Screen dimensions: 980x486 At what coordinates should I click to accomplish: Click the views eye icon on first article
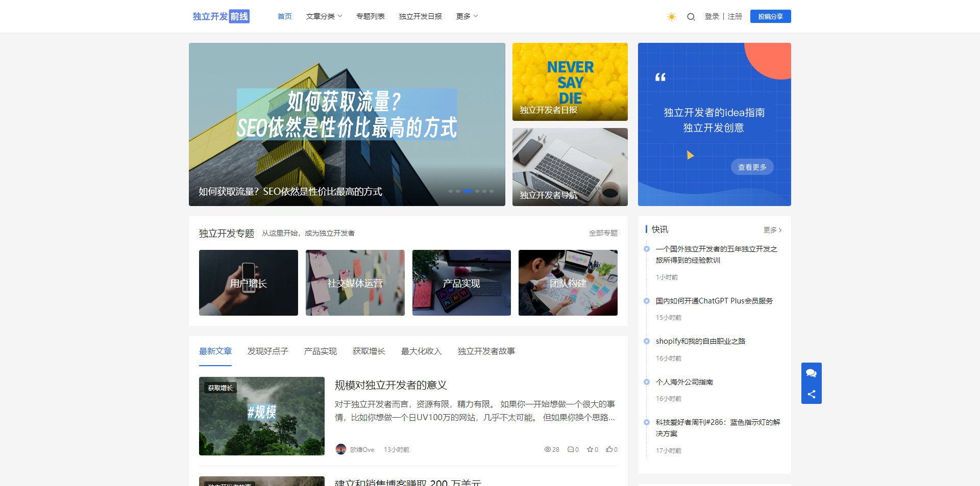(x=547, y=449)
